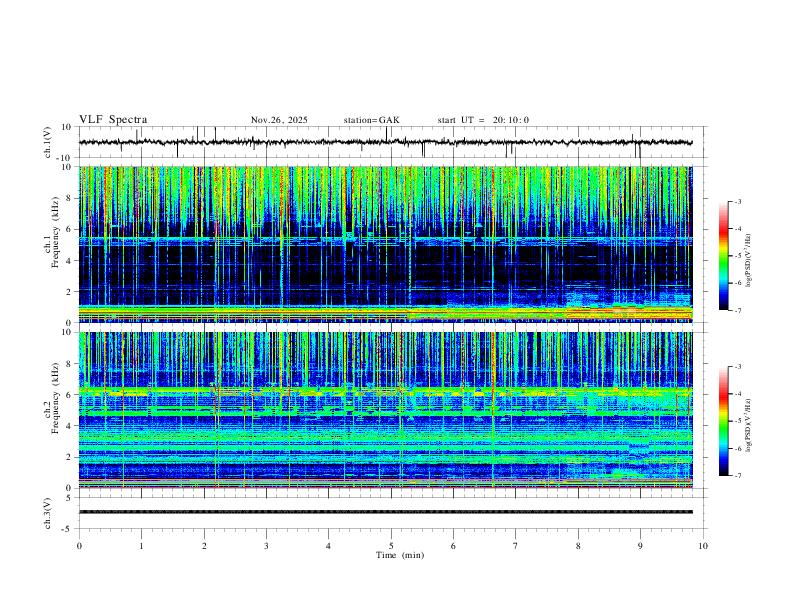Screen dimensions: 792x612
Task: Click the 'VLF Spectra' title text
Action: coord(113,120)
